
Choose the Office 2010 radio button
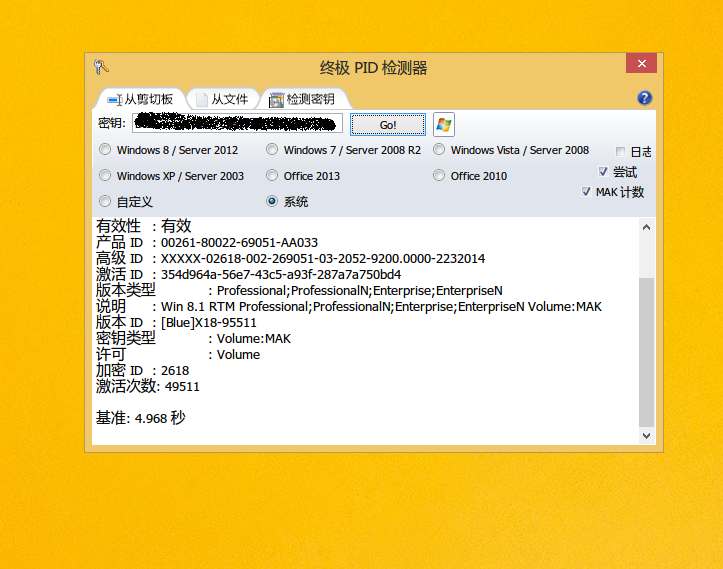click(x=439, y=175)
